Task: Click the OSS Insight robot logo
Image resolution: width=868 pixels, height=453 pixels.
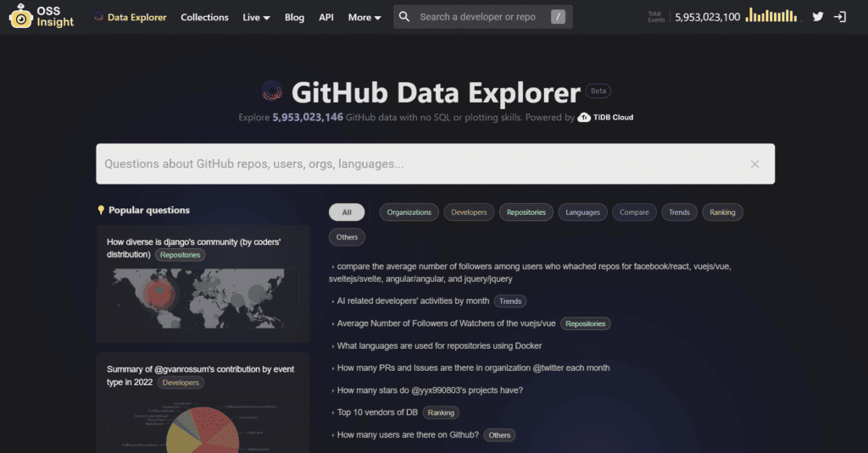Action: [21, 16]
